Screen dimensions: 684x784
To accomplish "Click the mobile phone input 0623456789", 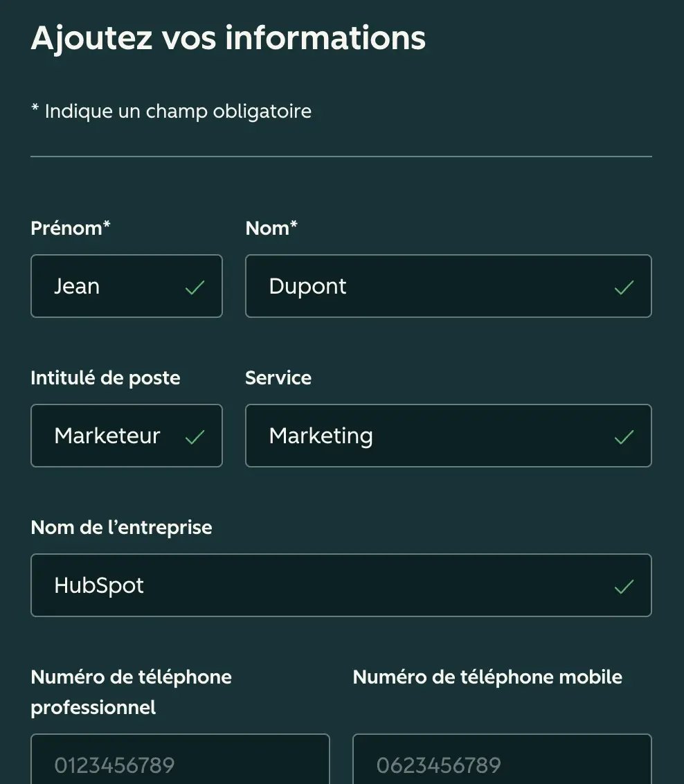I will 502,763.
